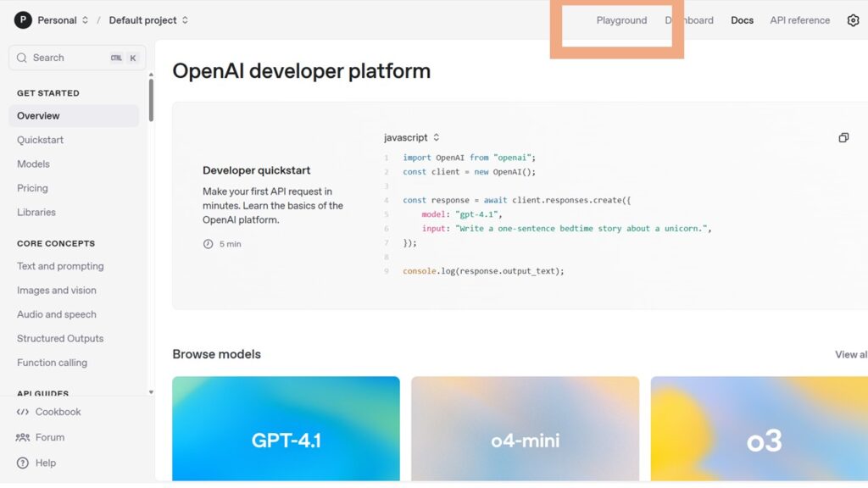Open the Libraries sidebar page
Viewport: 868px width, 488px height.
[x=36, y=212]
